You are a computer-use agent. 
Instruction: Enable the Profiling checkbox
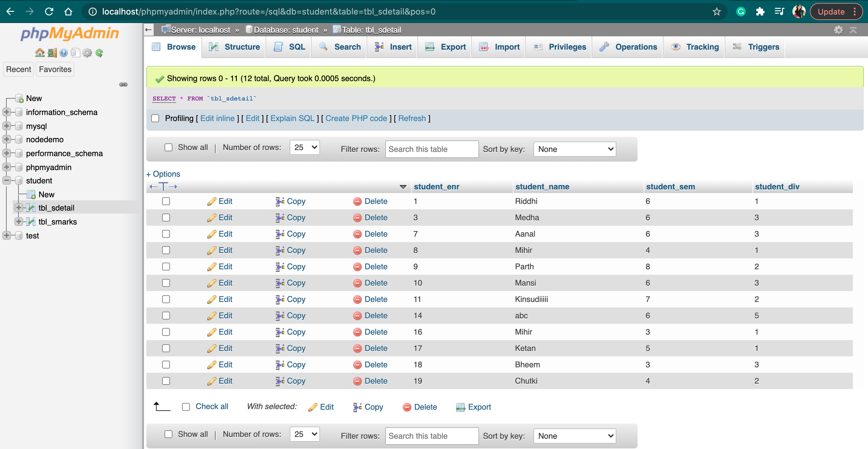point(155,118)
